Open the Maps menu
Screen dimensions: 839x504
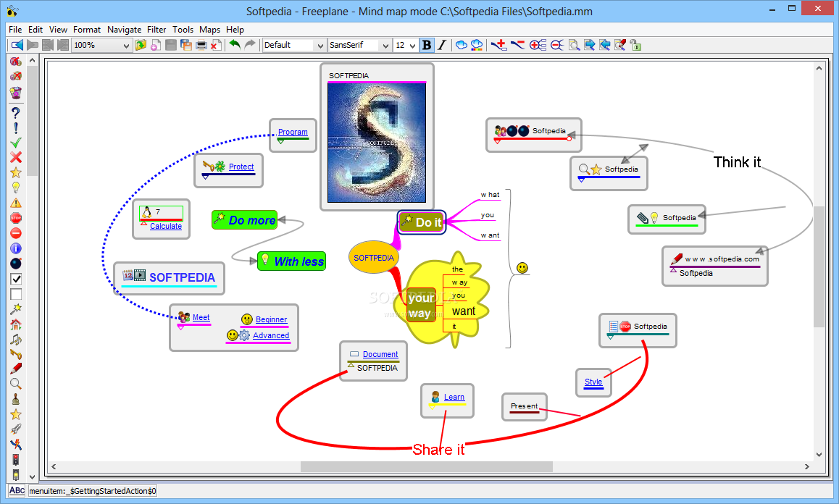click(x=210, y=30)
